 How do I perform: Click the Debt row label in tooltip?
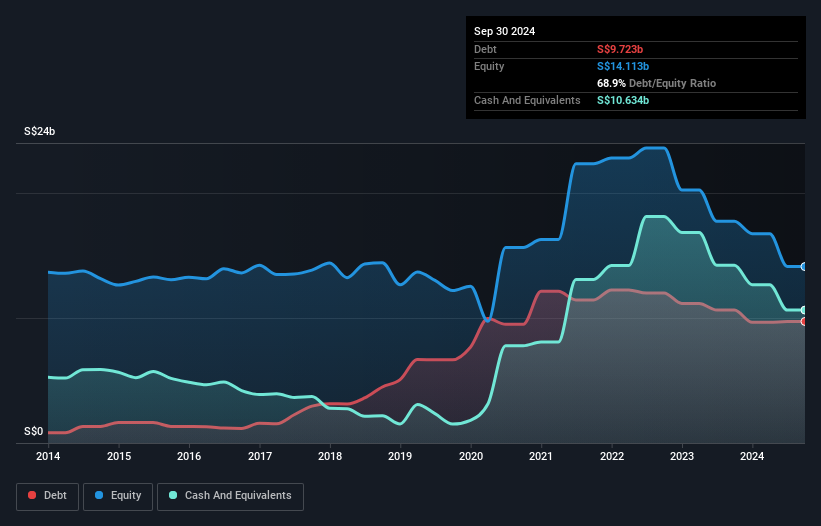click(485, 49)
